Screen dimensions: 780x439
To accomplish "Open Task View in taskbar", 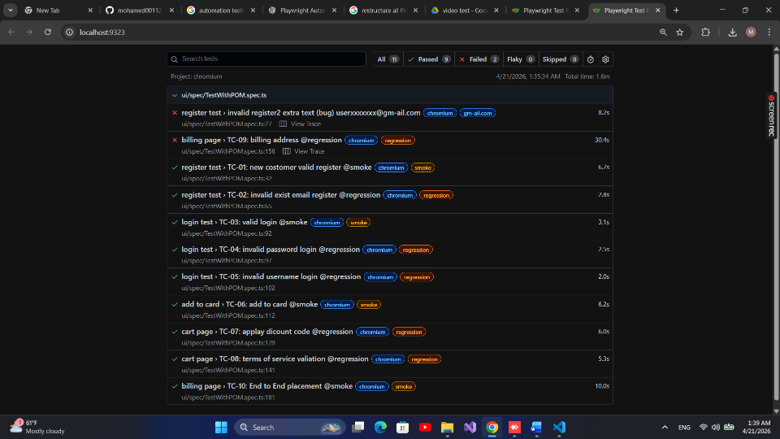I will [x=358, y=427].
